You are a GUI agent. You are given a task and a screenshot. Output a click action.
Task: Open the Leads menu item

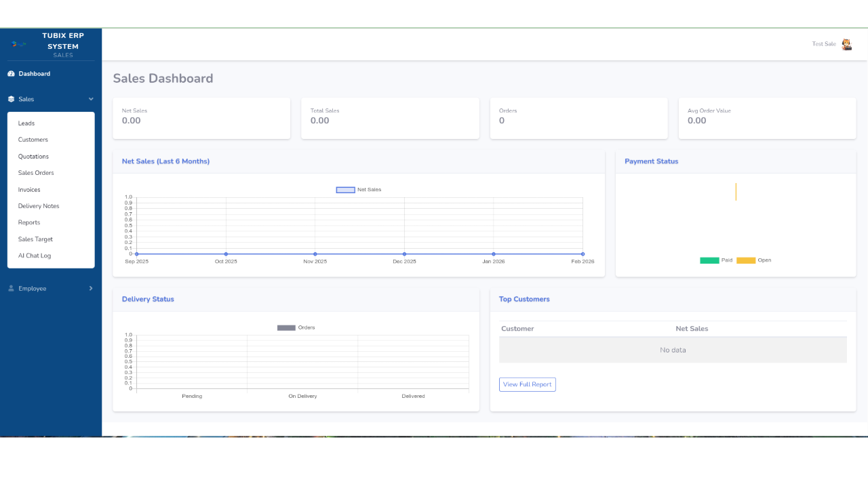tap(26, 123)
